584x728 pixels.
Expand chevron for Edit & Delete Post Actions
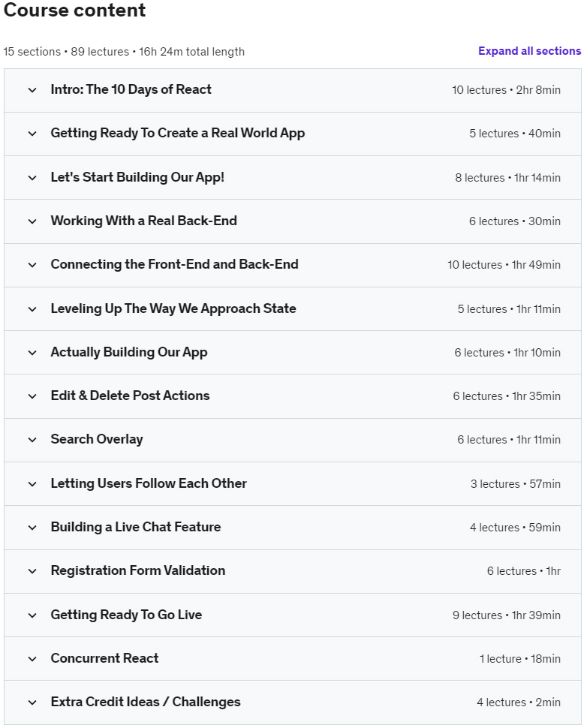(32, 396)
